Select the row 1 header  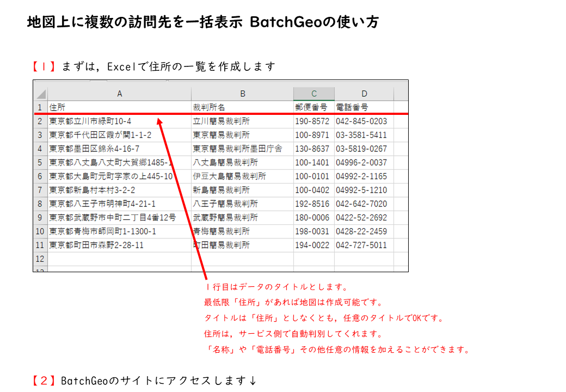40,107
